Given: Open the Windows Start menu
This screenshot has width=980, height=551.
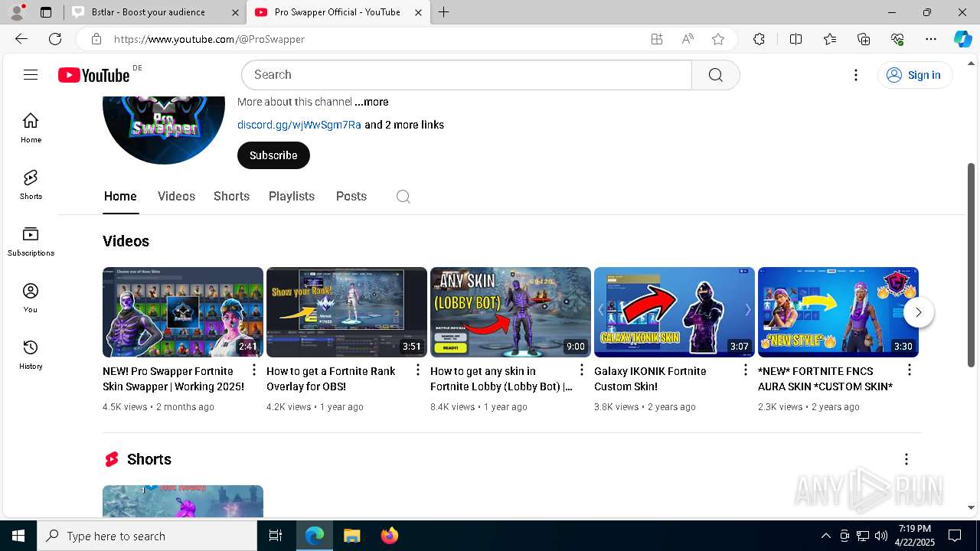Looking at the screenshot, I should 18,536.
